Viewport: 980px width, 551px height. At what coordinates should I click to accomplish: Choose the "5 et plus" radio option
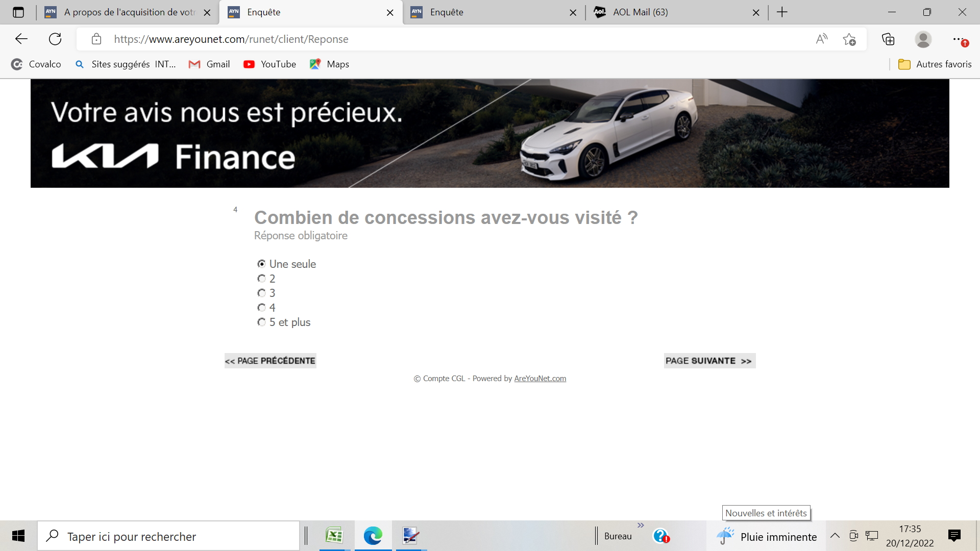261,322
